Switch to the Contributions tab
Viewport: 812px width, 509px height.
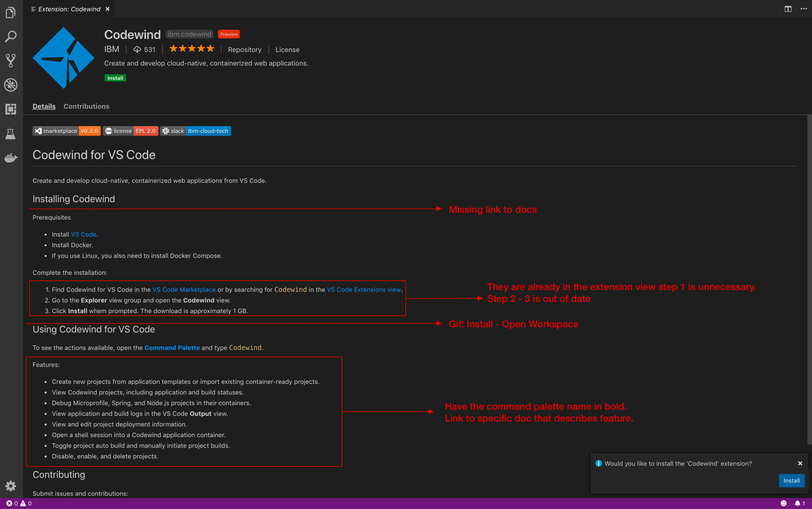tap(86, 106)
